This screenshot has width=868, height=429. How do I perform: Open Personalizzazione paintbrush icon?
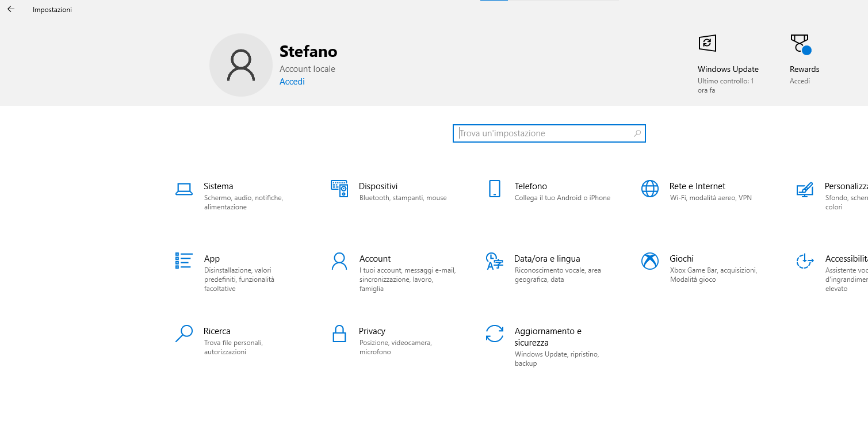click(805, 189)
